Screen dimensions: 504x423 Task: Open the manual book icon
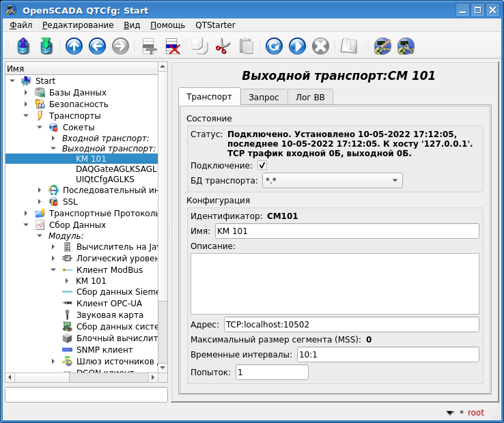348,46
